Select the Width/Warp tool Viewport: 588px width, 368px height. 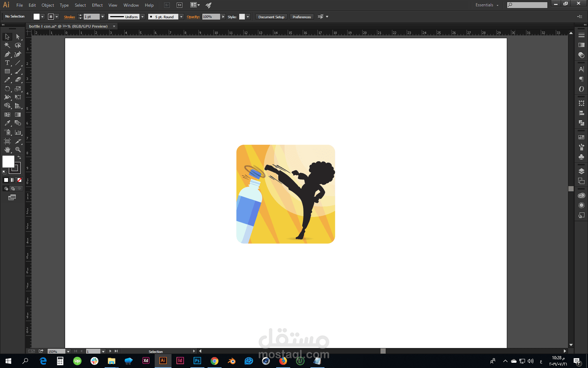click(7, 97)
